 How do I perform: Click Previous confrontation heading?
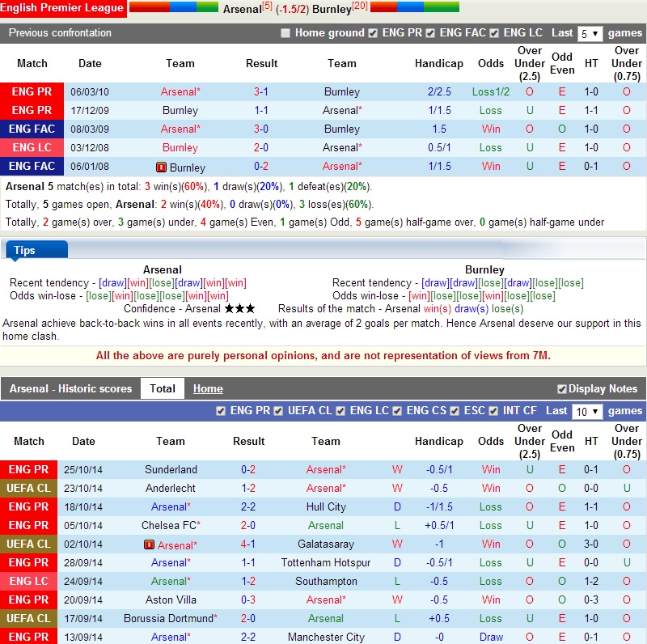click(60, 32)
